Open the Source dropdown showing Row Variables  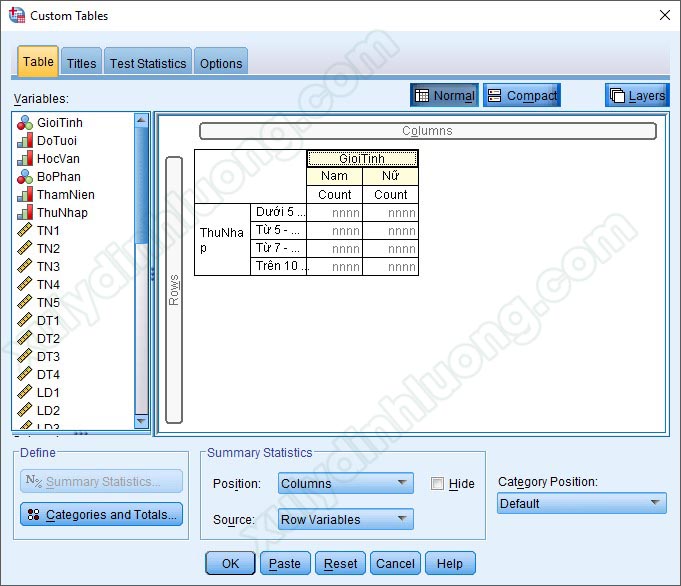(x=345, y=519)
